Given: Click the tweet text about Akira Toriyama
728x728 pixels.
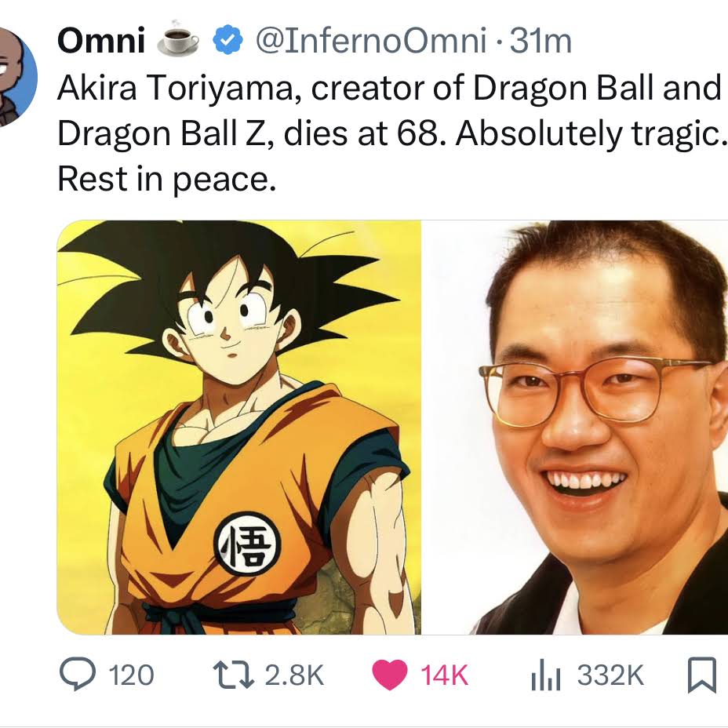Looking at the screenshot, I should click(392, 133).
